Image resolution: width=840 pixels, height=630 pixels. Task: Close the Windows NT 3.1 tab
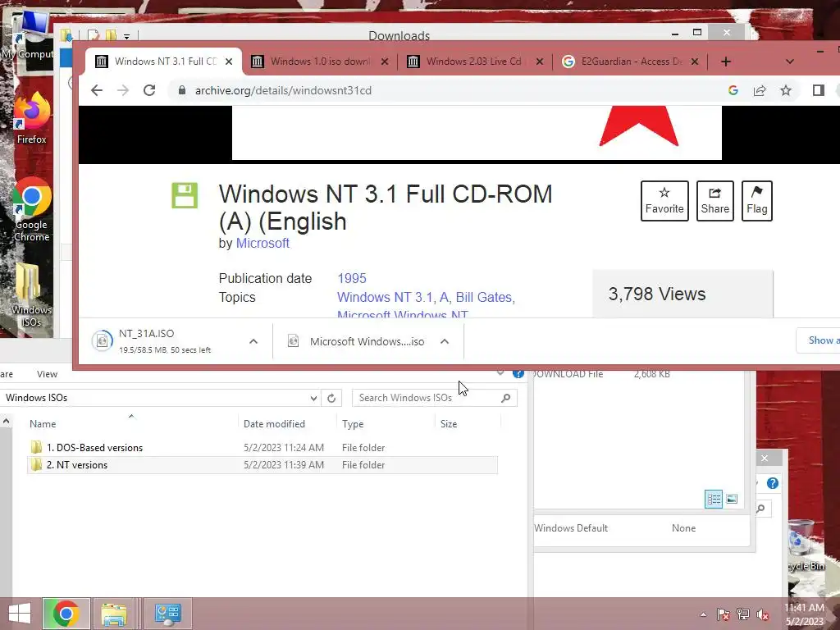tap(229, 62)
